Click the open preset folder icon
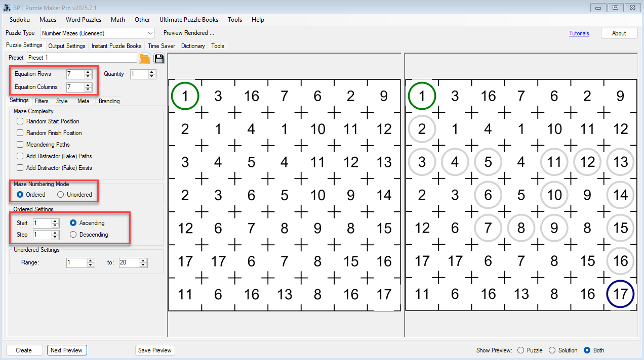 click(144, 58)
